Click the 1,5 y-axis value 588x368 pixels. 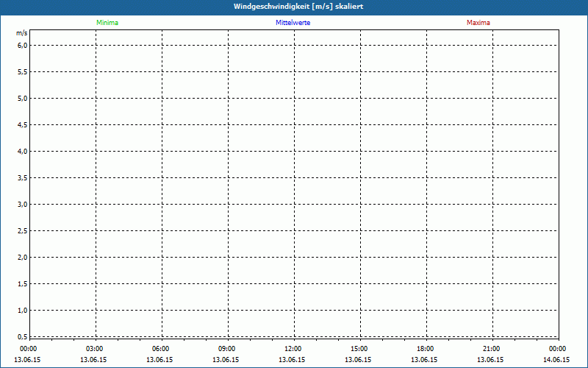(x=23, y=283)
